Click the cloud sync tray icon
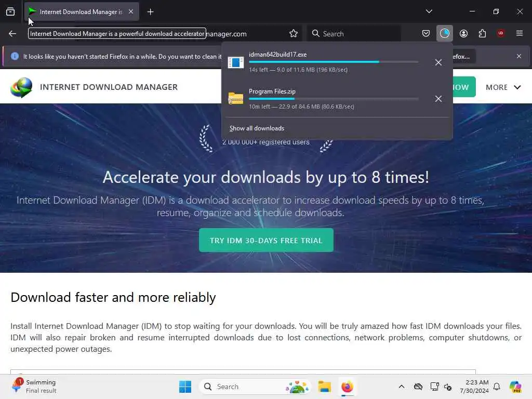532x399 pixels. [x=418, y=387]
